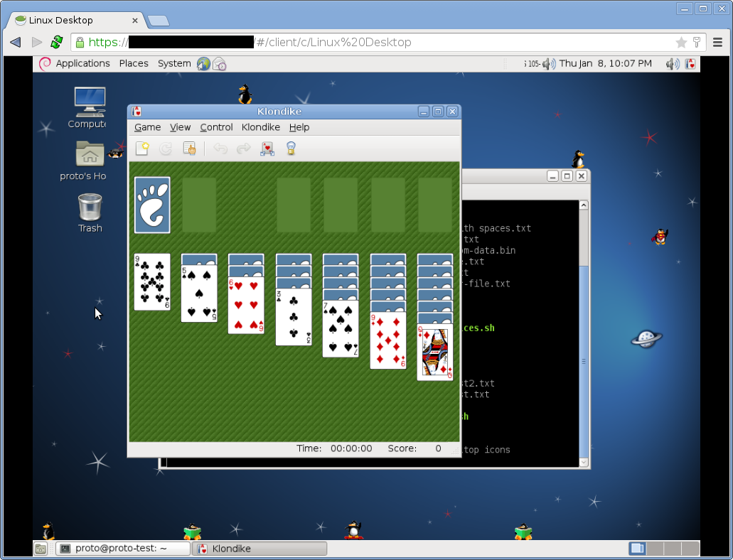Viewport: 733px width, 560px height.
Task: Switch to the proto@proto-test terminal taskbar button
Action: 123,549
